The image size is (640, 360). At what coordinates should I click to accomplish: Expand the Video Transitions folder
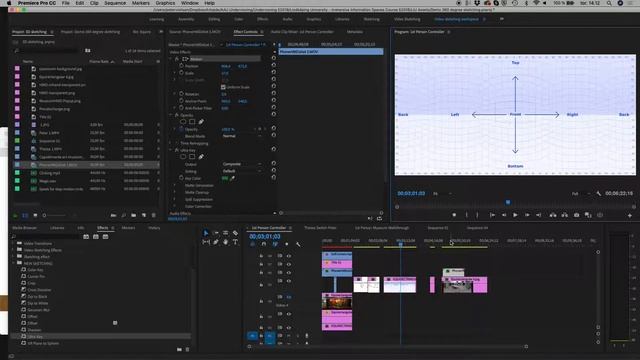13,243
